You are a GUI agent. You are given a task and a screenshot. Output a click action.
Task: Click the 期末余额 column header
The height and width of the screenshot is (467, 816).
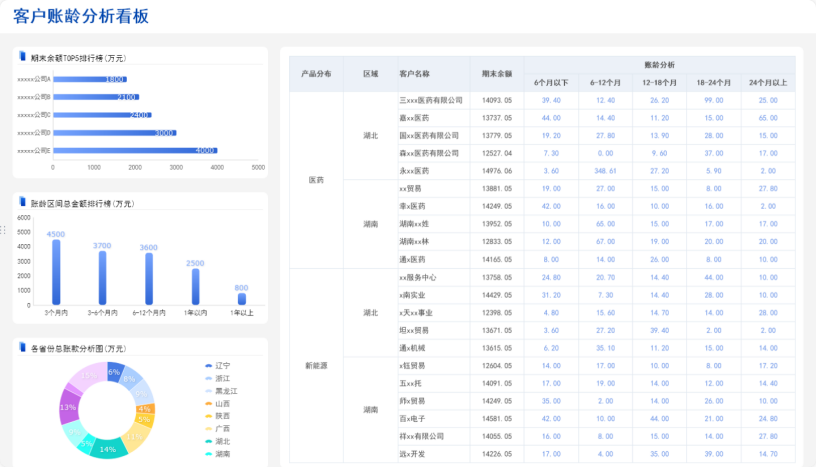pos(496,74)
